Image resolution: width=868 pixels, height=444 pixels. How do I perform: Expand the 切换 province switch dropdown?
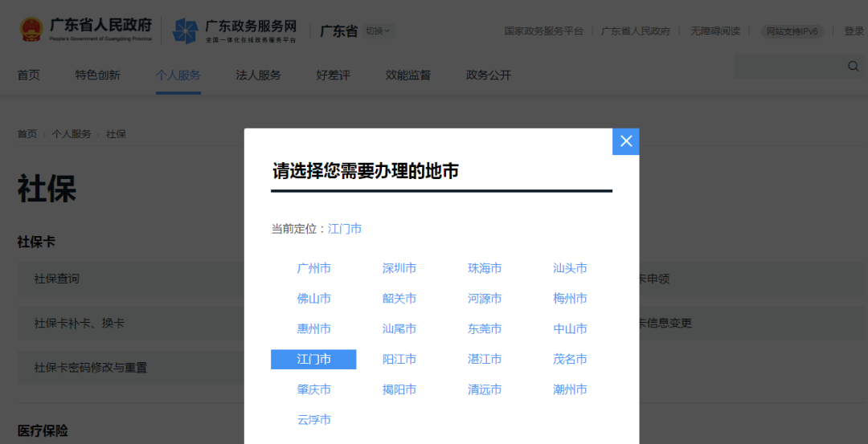[378, 31]
